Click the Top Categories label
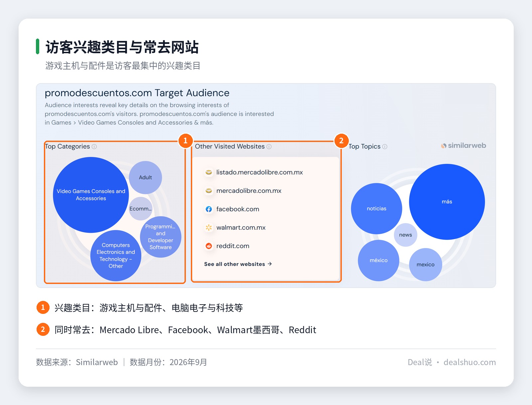This screenshot has height=405, width=532. coord(67,147)
